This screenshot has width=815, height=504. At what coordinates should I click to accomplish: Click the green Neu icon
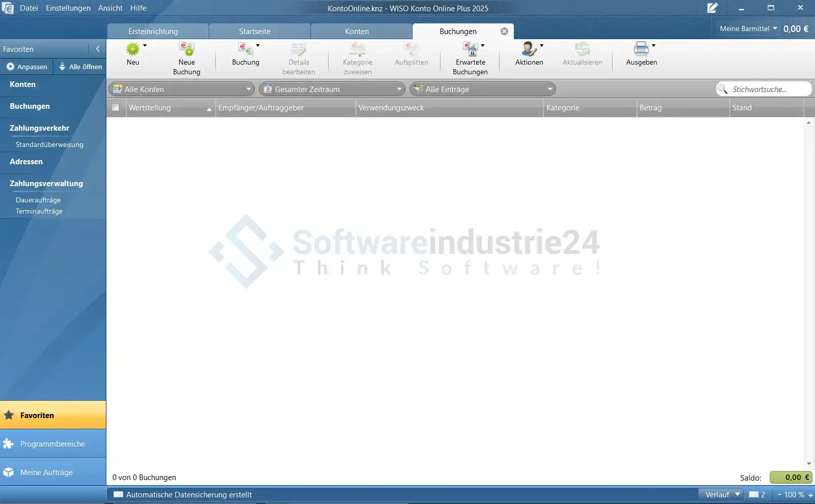[x=133, y=49]
